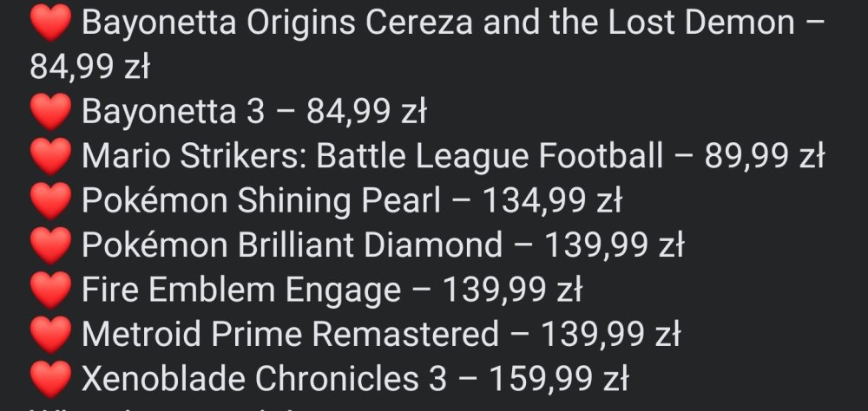This screenshot has width=868, height=411.
Task: Select the Metroid Prime Remastered title
Action: tap(290, 333)
